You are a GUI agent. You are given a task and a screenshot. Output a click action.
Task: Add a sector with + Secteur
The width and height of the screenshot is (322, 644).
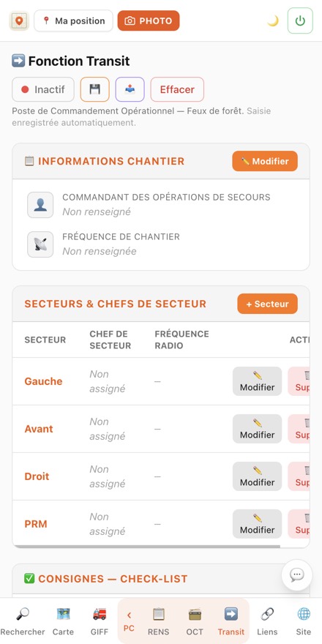click(267, 304)
